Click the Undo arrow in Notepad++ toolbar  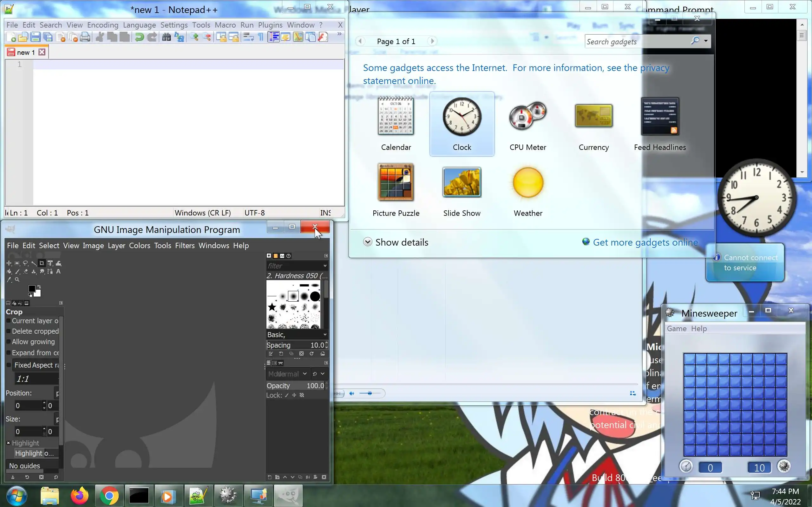tap(139, 37)
